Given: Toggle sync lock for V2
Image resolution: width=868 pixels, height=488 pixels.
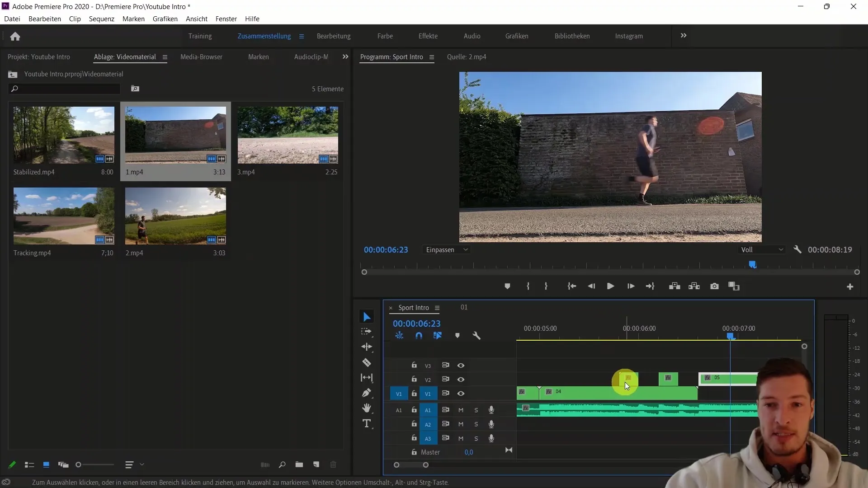Looking at the screenshot, I should click(x=445, y=379).
